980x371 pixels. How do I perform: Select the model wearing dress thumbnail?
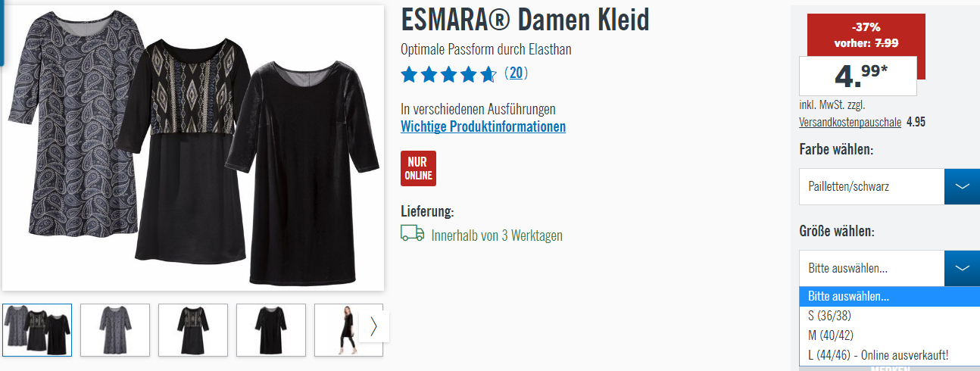pyautogui.click(x=337, y=330)
